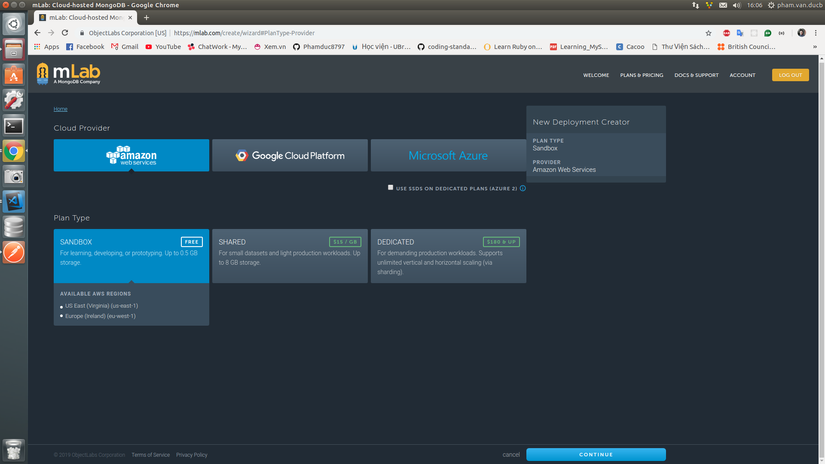Select Microsoft Azure provider

click(x=448, y=155)
